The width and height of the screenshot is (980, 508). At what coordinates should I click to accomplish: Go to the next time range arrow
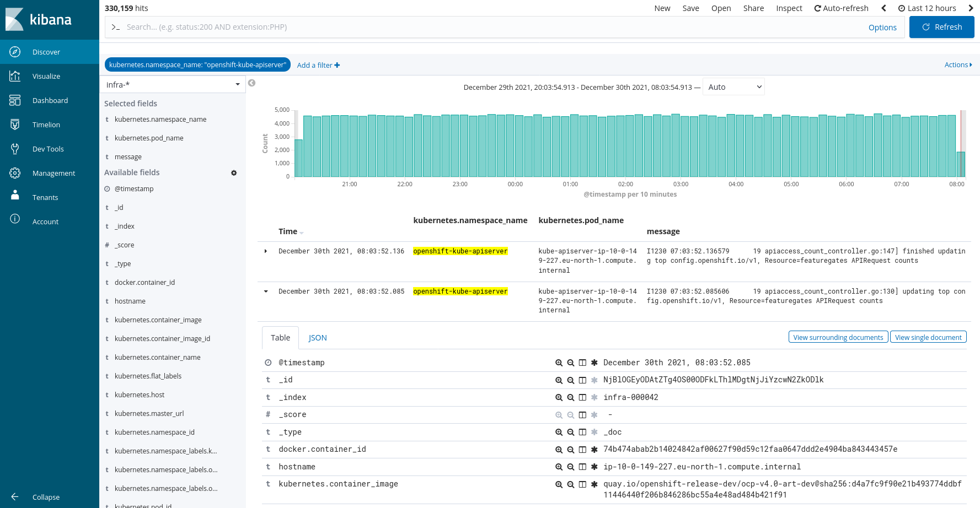pos(971,8)
